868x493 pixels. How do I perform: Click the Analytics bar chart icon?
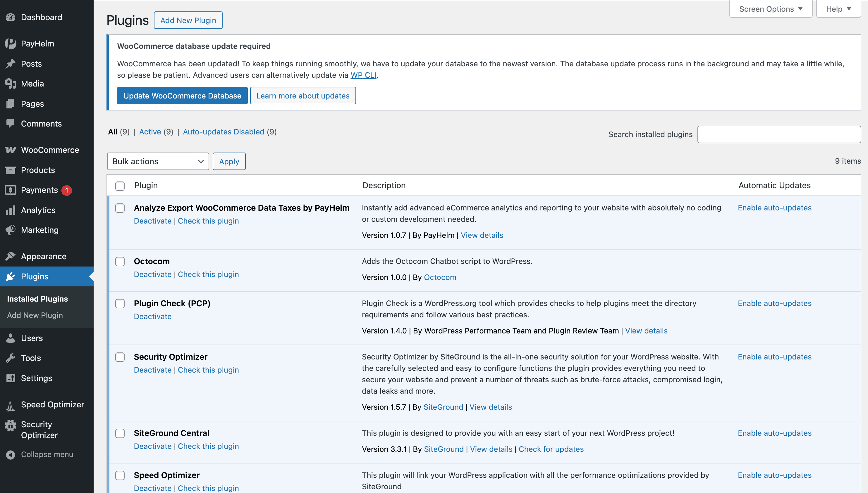[11, 210]
